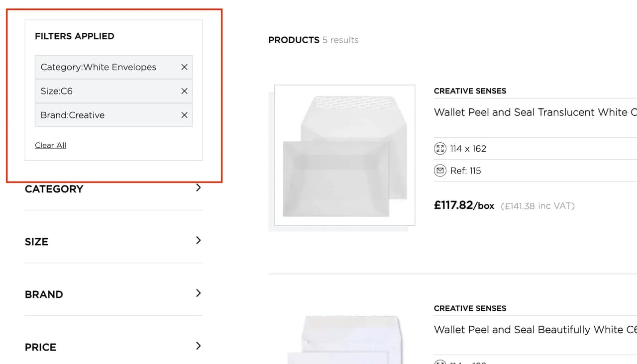Screen dimensions: 637x364
Task: Remove the Brand:Creative filter
Action: (x=184, y=115)
